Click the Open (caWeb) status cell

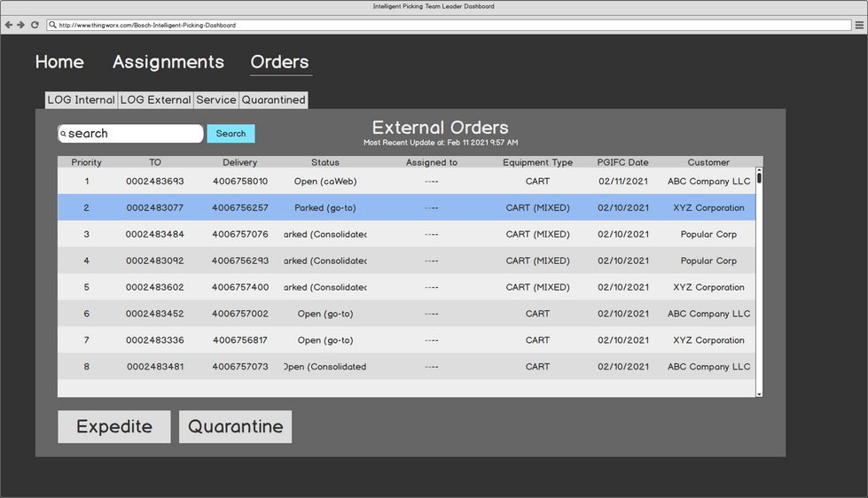click(325, 182)
